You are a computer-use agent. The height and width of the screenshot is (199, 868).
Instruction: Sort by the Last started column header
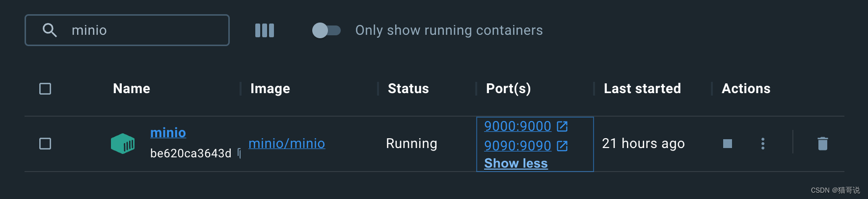click(642, 89)
